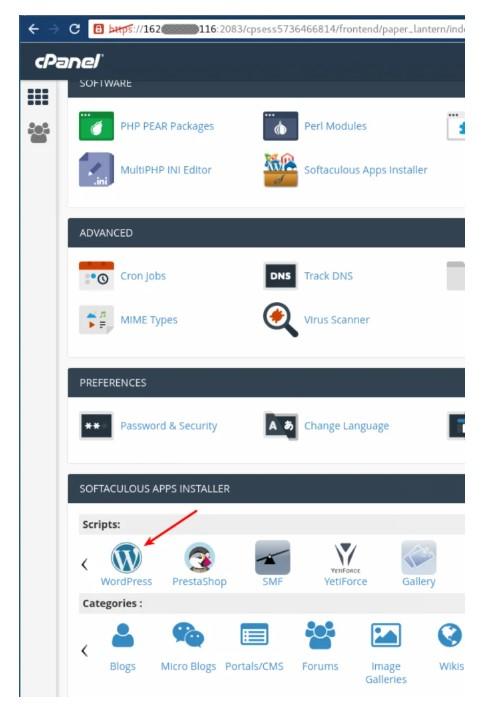
Task: Select the WordPress script icon
Action: click(126, 557)
